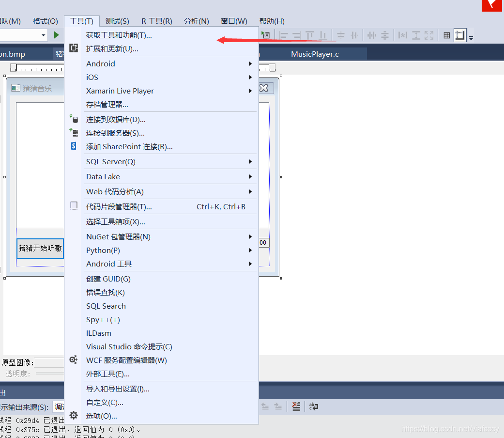The height and width of the screenshot is (438, 504).
Task: Open the Android 工具 submenu
Action: point(161,264)
